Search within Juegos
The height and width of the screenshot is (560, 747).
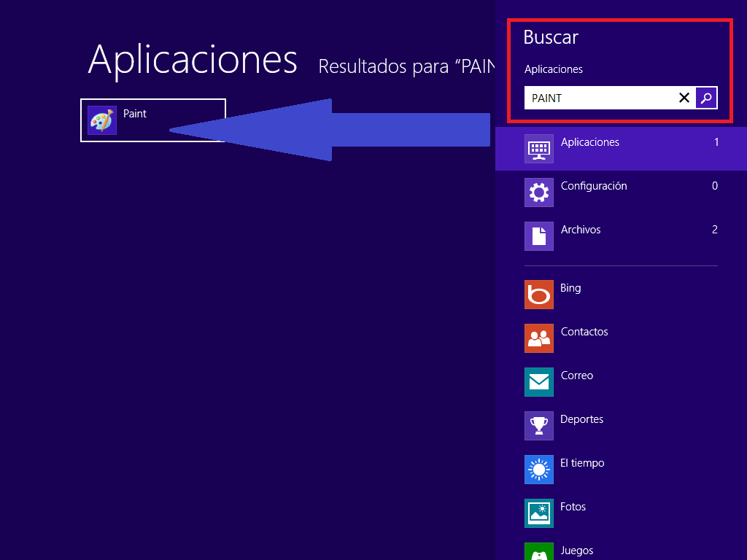622,548
